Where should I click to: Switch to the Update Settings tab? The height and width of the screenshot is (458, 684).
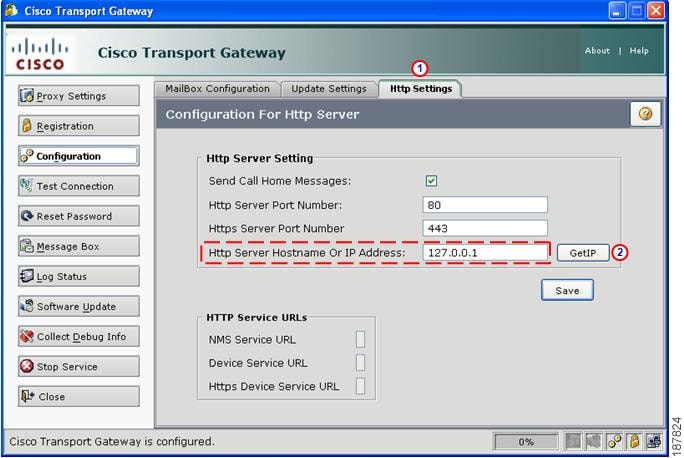329,89
